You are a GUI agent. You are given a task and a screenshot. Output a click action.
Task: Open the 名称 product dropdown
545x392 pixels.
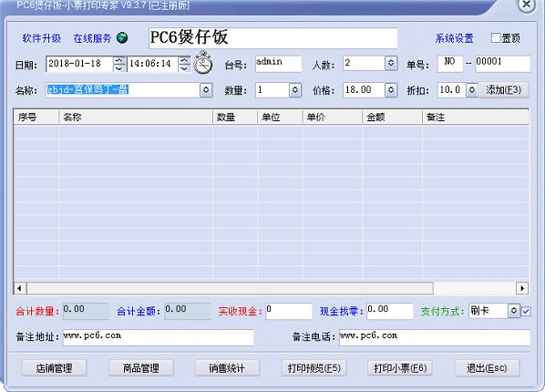click(206, 90)
